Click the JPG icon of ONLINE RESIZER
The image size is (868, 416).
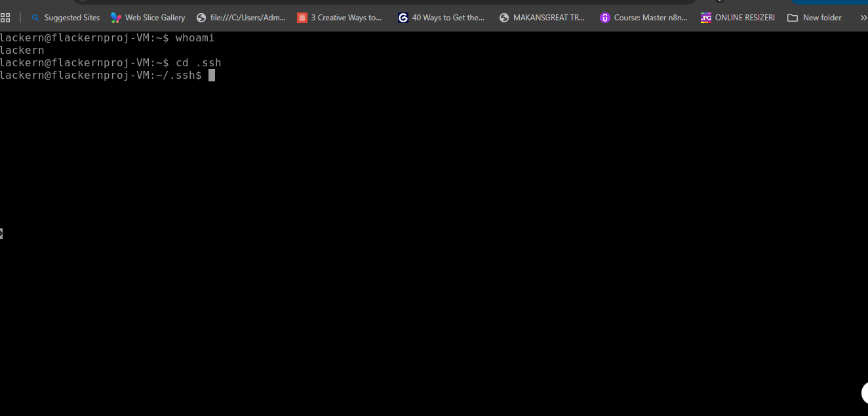pos(706,18)
